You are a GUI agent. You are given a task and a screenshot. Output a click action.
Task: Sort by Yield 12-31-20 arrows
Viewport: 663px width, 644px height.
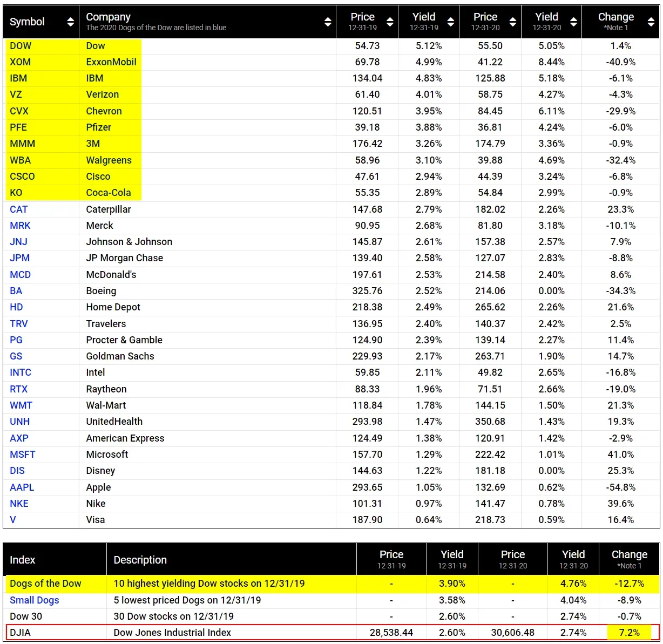[574, 22]
